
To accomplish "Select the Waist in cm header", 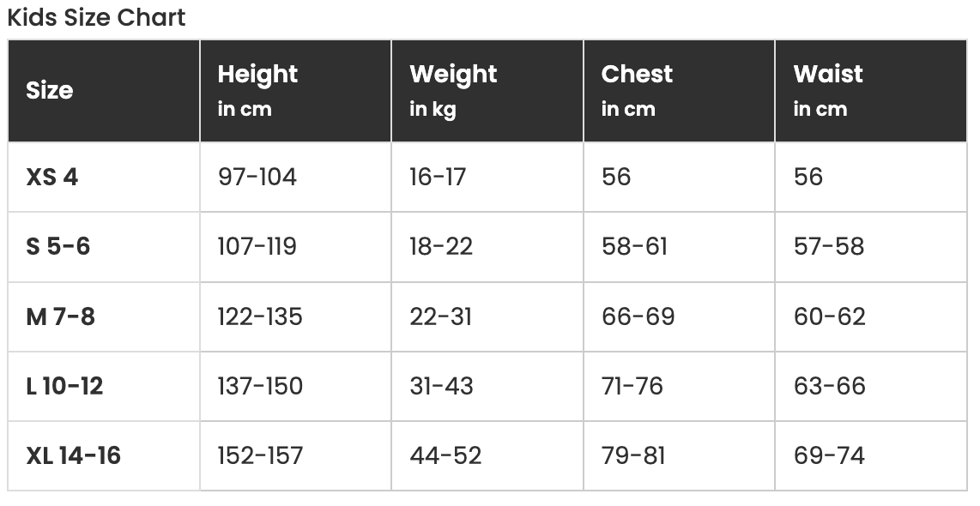I will 828,90.
